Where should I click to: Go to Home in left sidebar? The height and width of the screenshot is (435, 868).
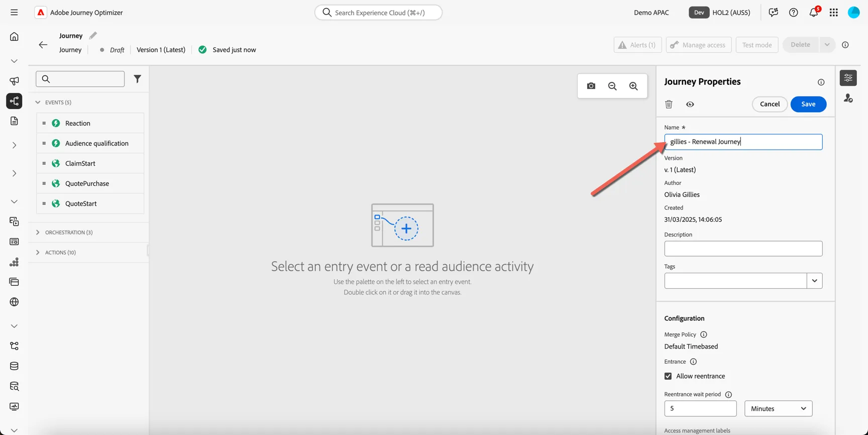pyautogui.click(x=14, y=36)
